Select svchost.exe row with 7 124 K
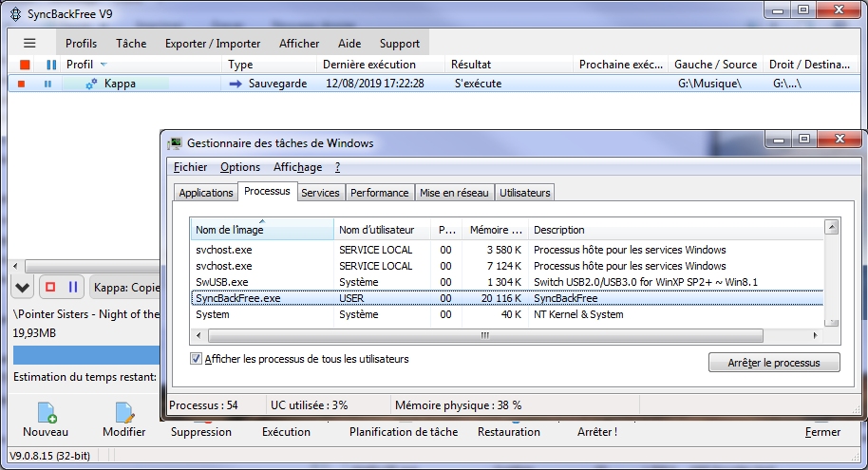This screenshot has height=470, width=868. (x=507, y=266)
